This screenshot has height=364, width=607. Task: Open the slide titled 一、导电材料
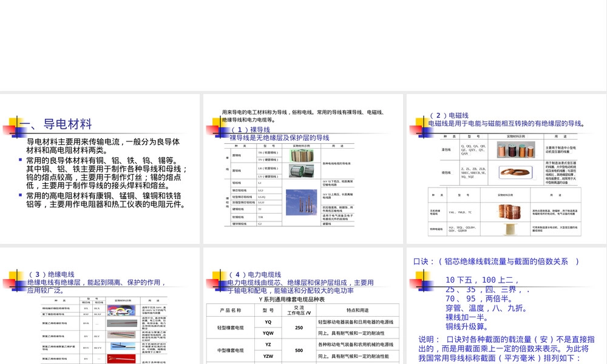click(100, 169)
